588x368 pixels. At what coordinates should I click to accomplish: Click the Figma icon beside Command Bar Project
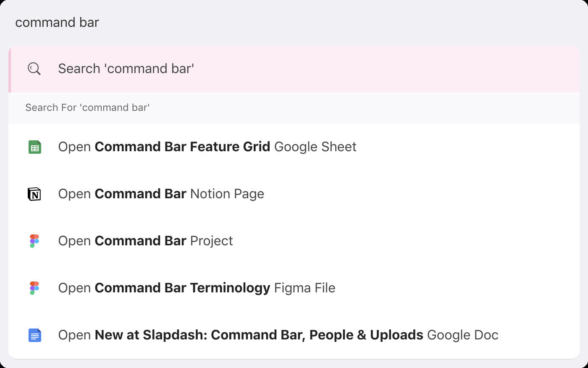click(34, 241)
